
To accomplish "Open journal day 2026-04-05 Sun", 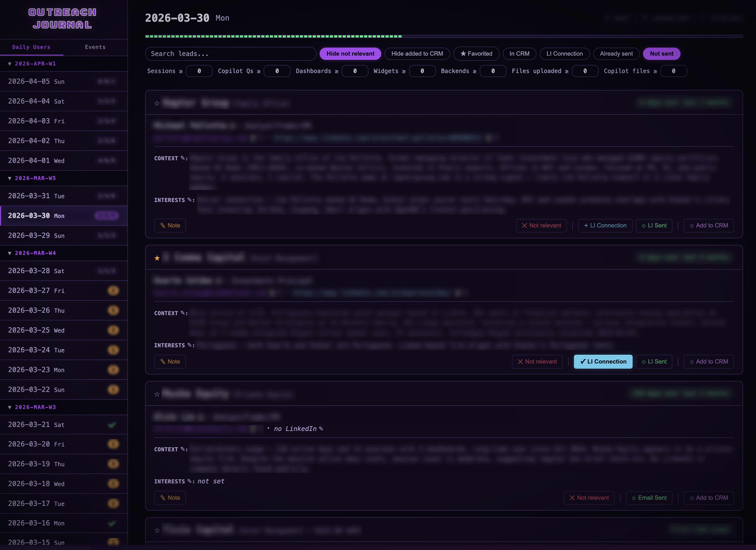I will [64, 81].
